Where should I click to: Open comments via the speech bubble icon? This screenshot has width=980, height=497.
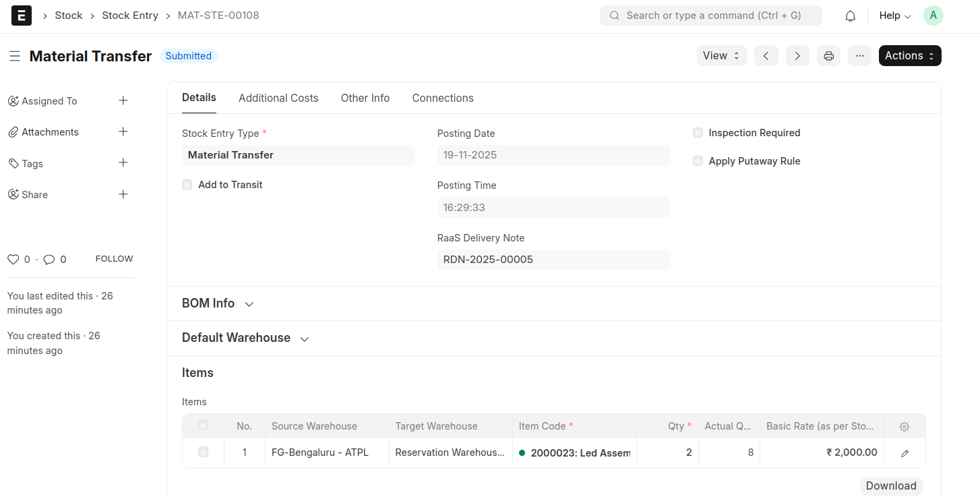point(47,259)
